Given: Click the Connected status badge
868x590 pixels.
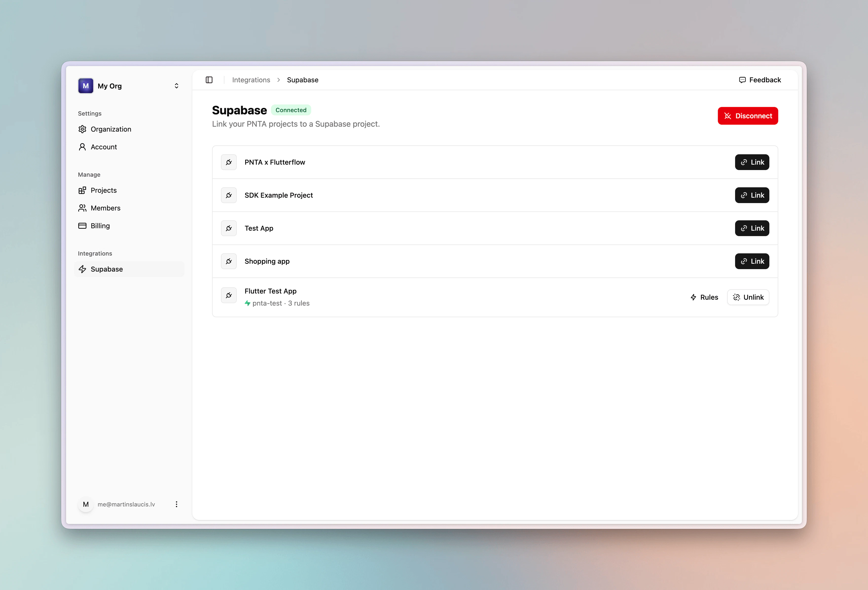Looking at the screenshot, I should (x=291, y=110).
